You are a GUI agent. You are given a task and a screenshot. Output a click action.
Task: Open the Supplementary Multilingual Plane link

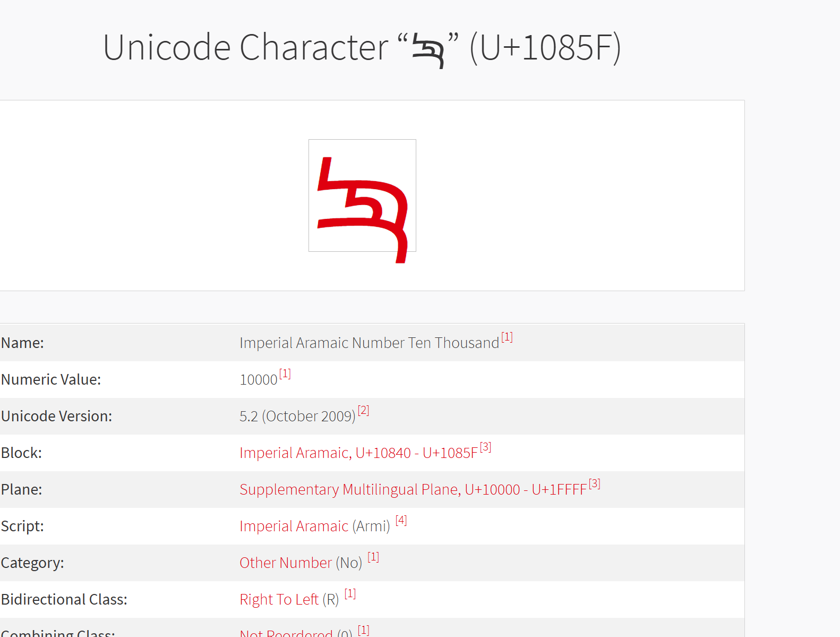pos(413,489)
